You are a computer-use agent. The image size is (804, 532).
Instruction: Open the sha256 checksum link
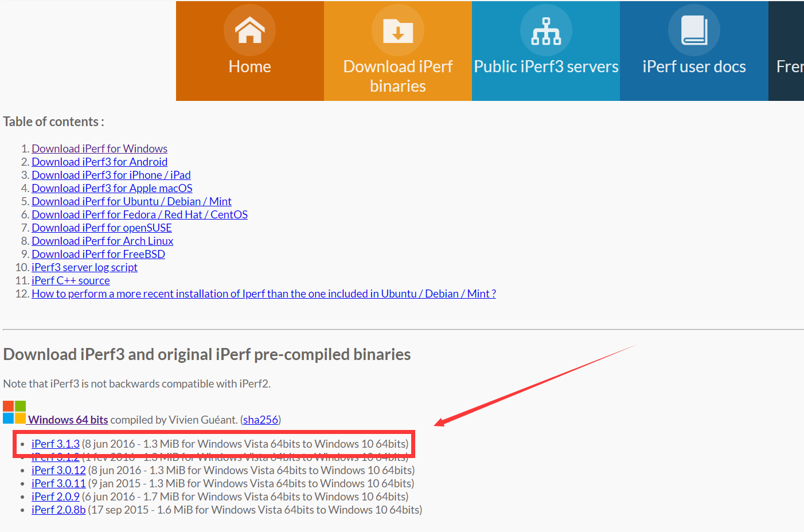[260, 420]
